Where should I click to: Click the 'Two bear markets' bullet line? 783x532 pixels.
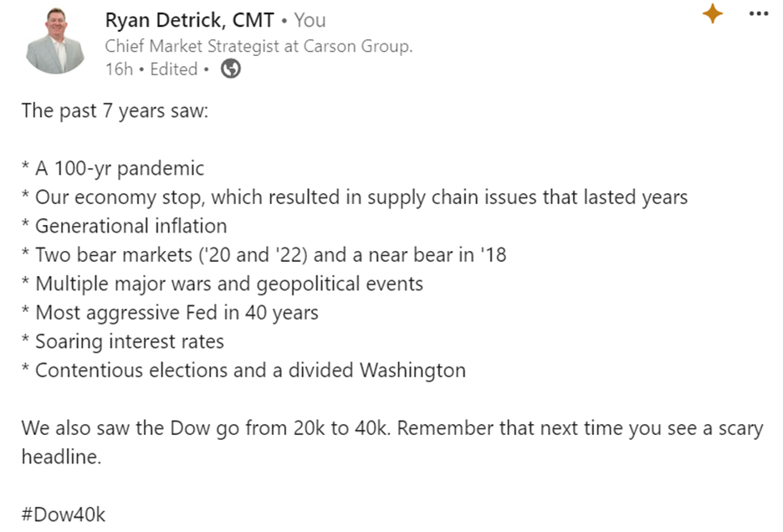[264, 255]
